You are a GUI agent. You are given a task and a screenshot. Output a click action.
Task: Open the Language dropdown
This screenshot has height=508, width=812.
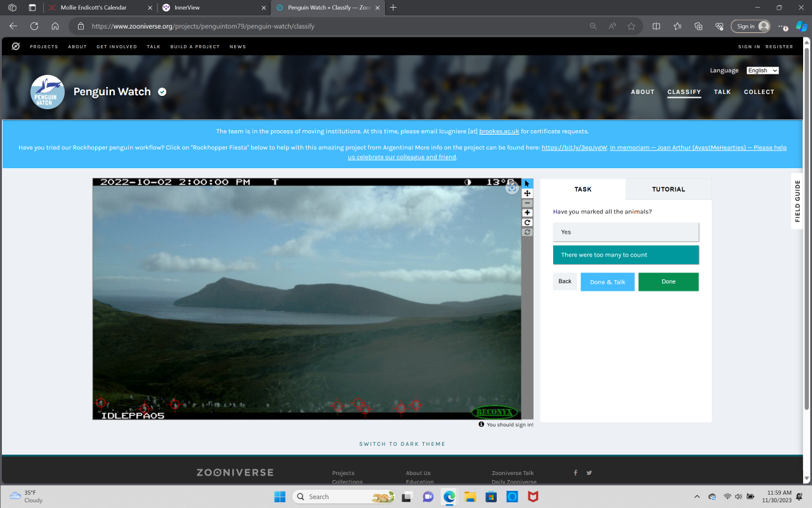763,70
